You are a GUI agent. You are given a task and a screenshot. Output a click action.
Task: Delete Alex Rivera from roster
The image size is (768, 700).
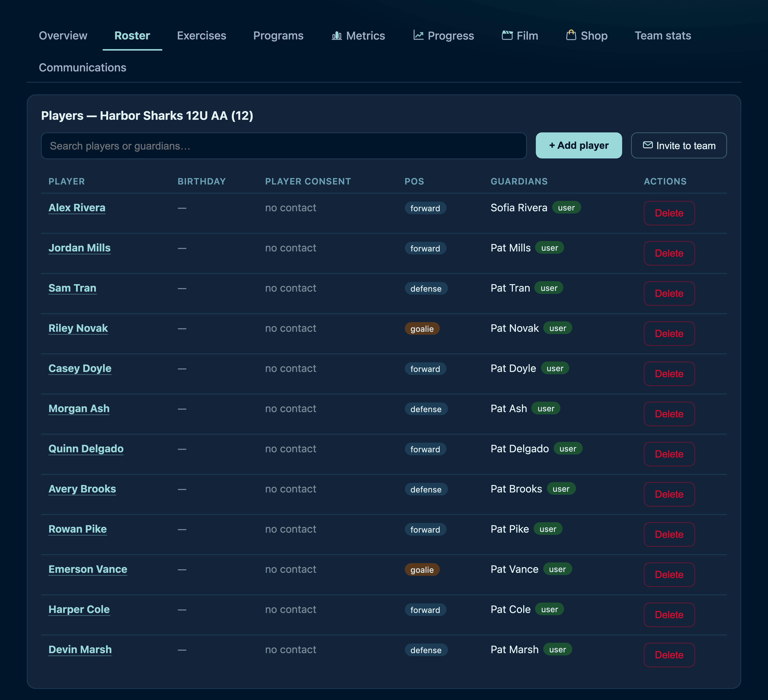pyautogui.click(x=669, y=213)
